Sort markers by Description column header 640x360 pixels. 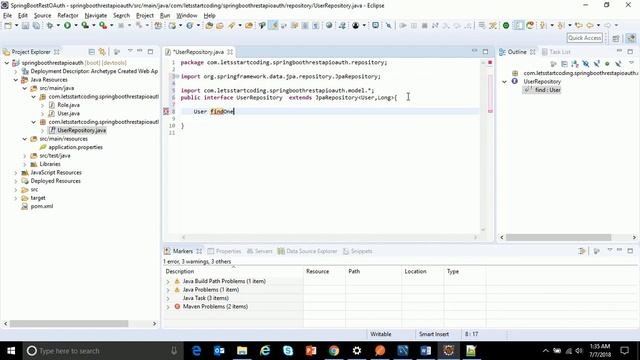(x=233, y=271)
